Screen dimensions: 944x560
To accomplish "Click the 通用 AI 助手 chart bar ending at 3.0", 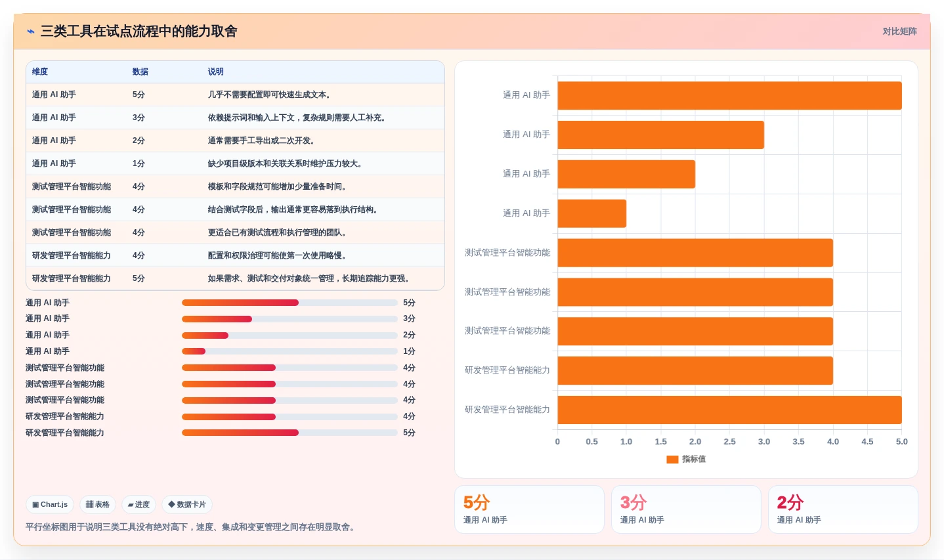I will pos(660,135).
